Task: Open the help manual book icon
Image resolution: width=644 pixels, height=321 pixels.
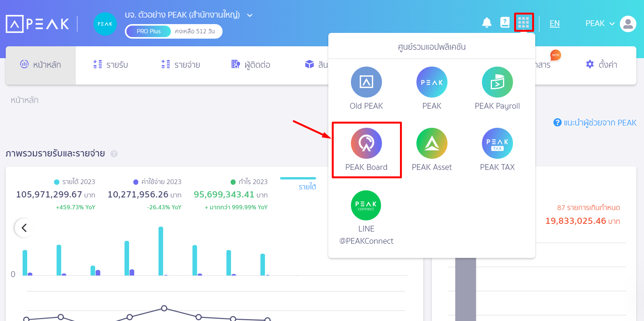Action: click(505, 23)
